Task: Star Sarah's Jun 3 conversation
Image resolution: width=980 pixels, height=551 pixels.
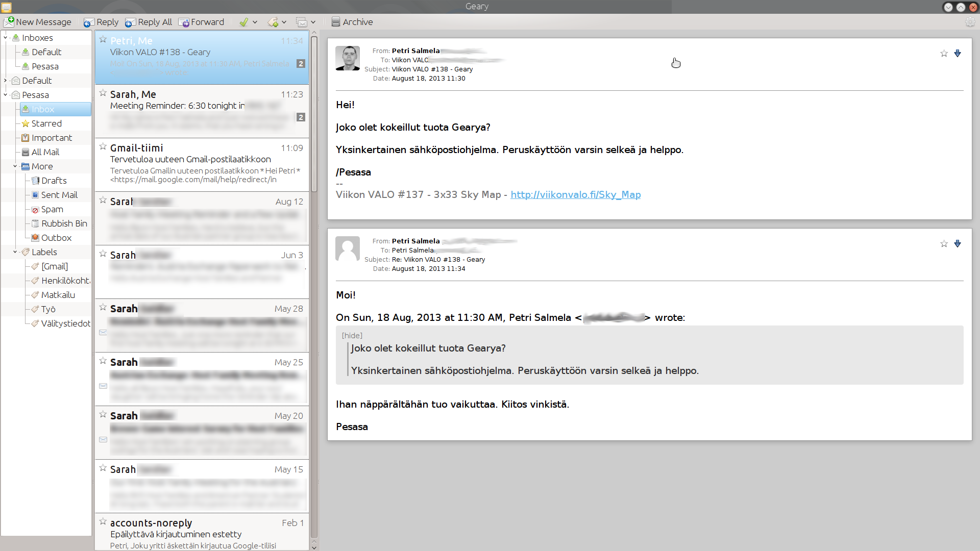Action: pyautogui.click(x=103, y=254)
